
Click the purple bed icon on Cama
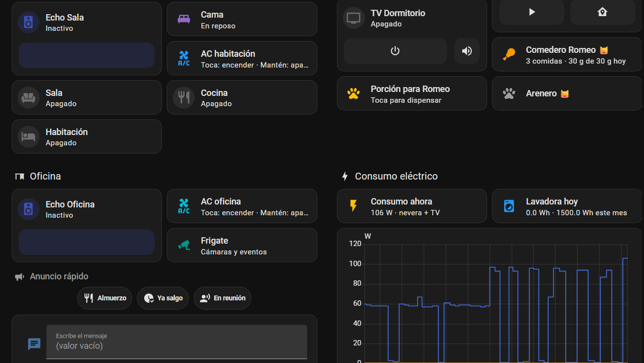coord(184,19)
